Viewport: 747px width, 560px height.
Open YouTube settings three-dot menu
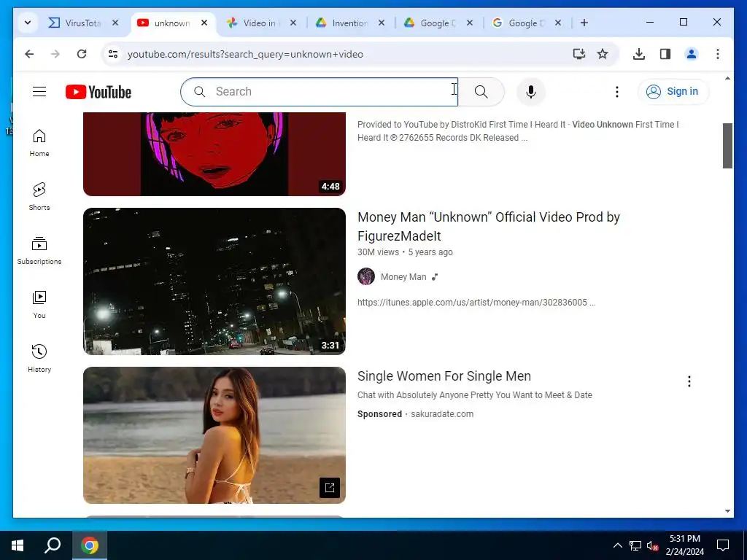click(617, 91)
